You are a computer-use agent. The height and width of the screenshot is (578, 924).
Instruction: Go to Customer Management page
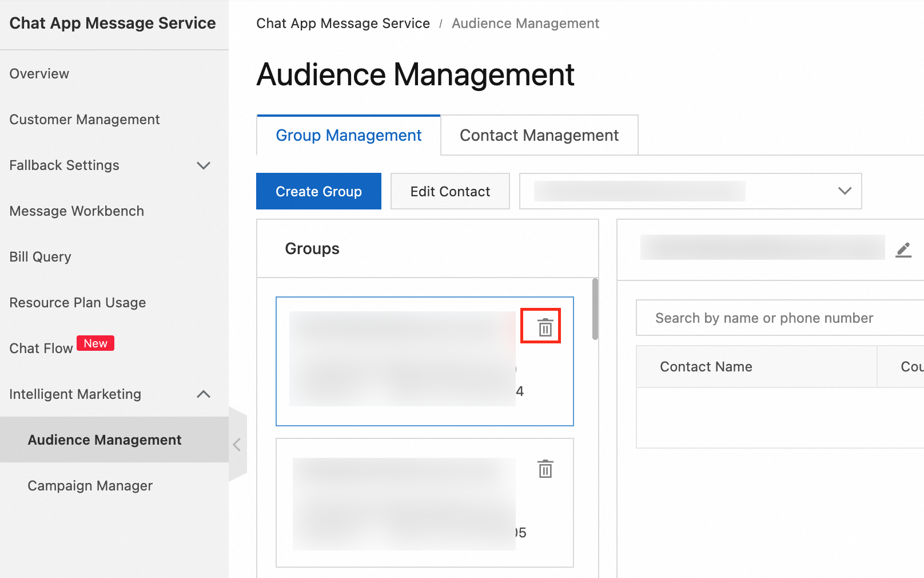coord(85,120)
